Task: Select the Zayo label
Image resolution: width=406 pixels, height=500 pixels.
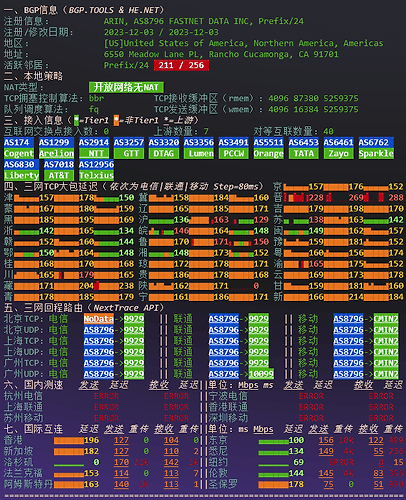Action: (339, 153)
